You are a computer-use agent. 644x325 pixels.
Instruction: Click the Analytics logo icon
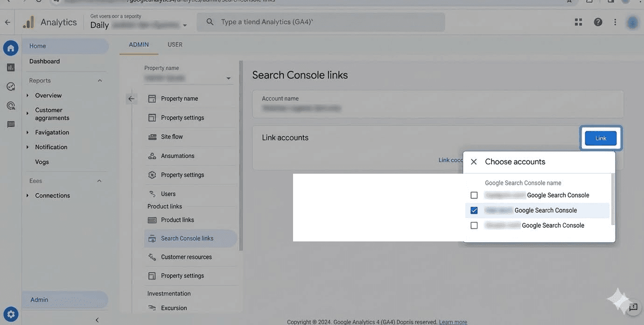coord(28,22)
